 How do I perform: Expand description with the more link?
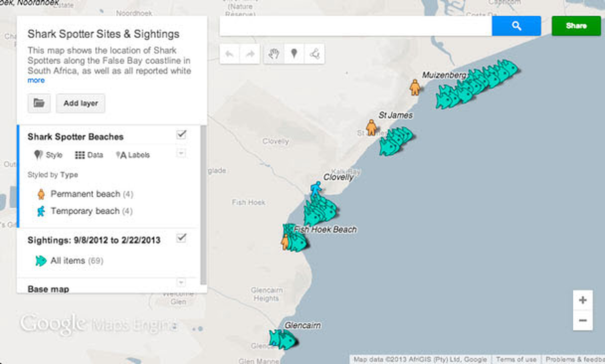click(36, 80)
